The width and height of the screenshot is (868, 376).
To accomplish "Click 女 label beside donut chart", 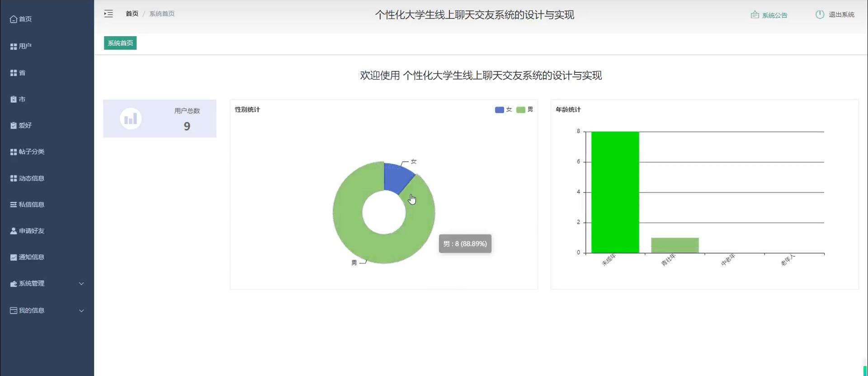I will coord(414,161).
